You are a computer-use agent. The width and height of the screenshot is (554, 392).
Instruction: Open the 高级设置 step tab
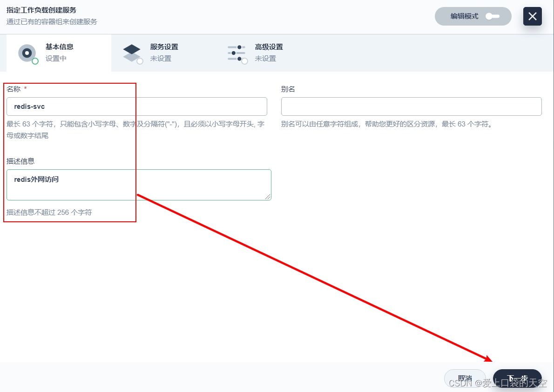(x=269, y=47)
